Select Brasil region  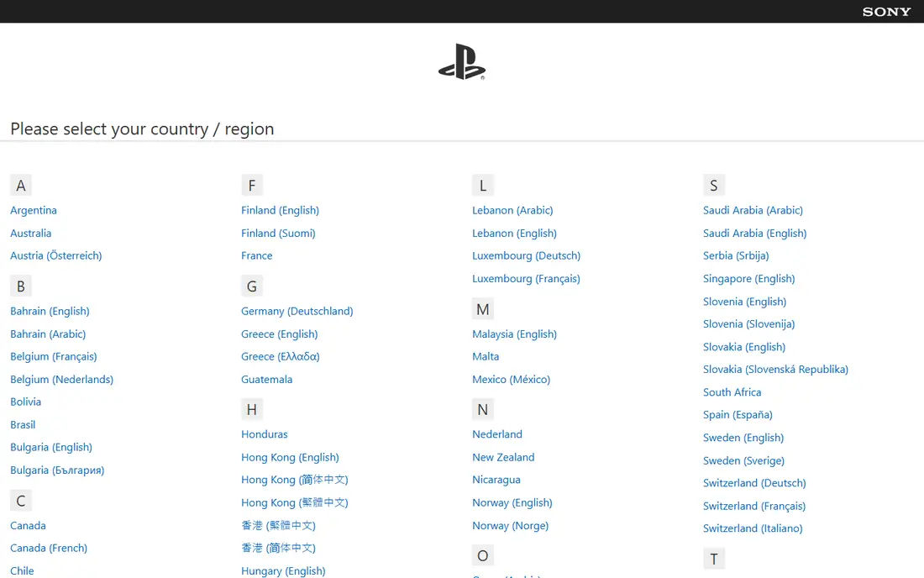[23, 425]
